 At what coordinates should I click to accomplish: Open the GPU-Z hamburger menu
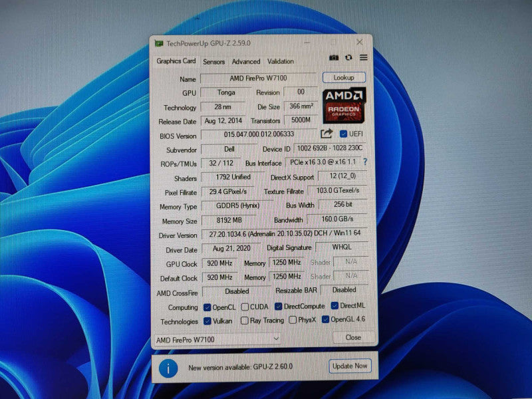tap(363, 57)
